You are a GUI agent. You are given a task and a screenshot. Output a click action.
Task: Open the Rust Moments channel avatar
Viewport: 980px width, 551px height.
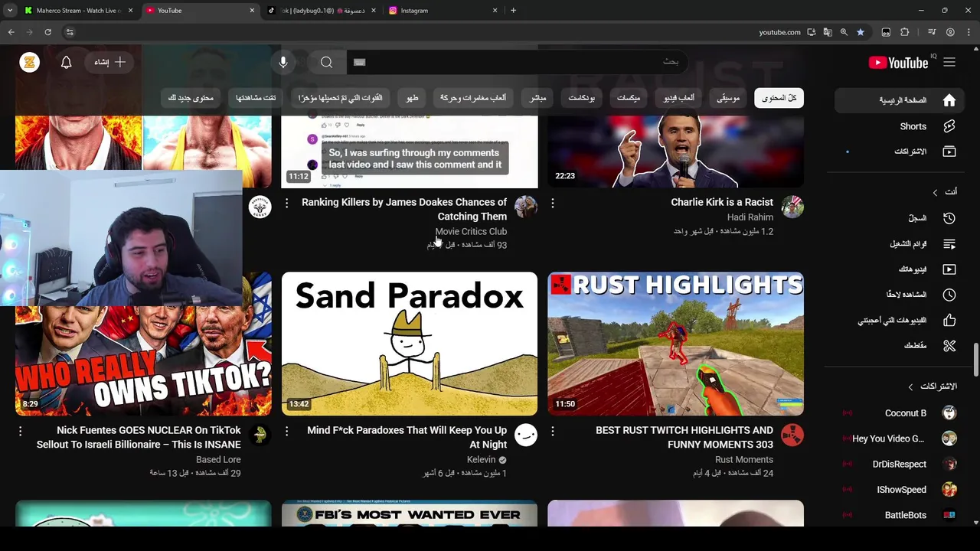[792, 435]
